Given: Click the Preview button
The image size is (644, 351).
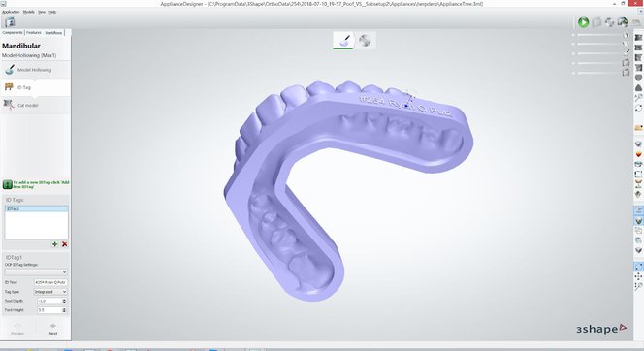Looking at the screenshot, I should click(x=17, y=330).
